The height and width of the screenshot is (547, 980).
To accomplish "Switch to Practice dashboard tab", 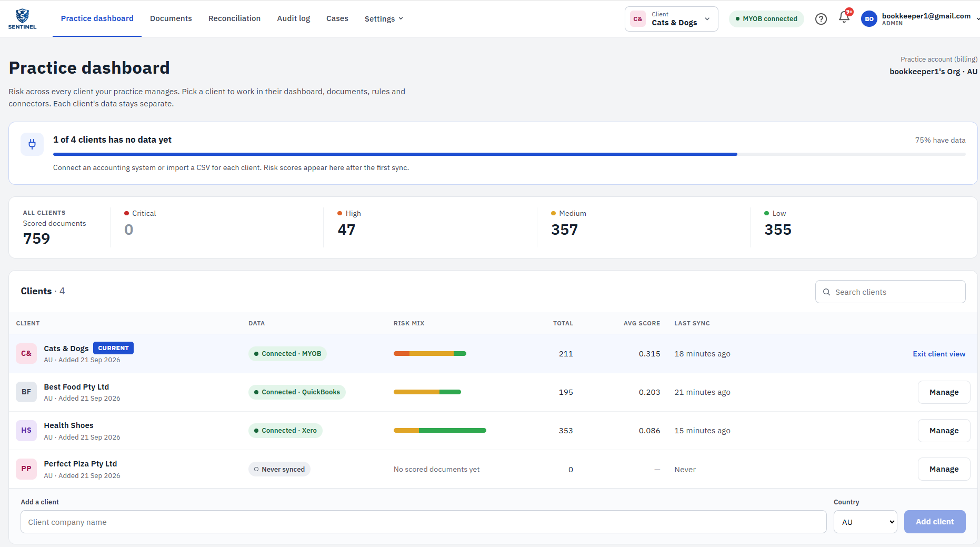I will click(x=97, y=18).
